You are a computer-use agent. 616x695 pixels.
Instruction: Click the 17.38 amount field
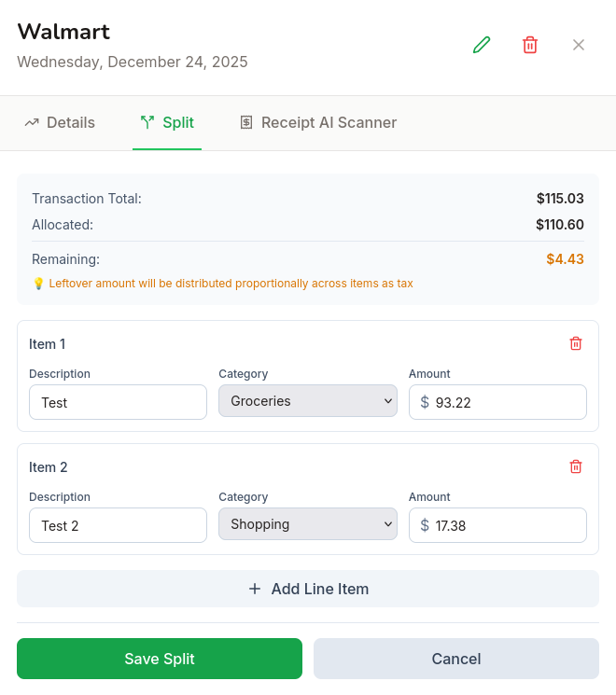505,525
